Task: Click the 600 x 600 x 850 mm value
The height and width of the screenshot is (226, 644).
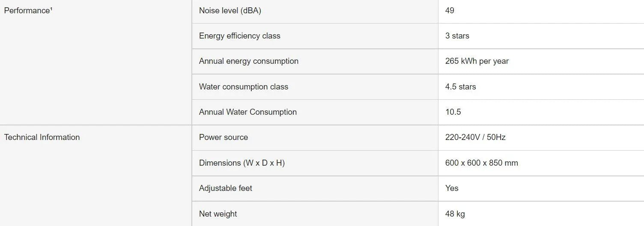Action: (x=481, y=163)
